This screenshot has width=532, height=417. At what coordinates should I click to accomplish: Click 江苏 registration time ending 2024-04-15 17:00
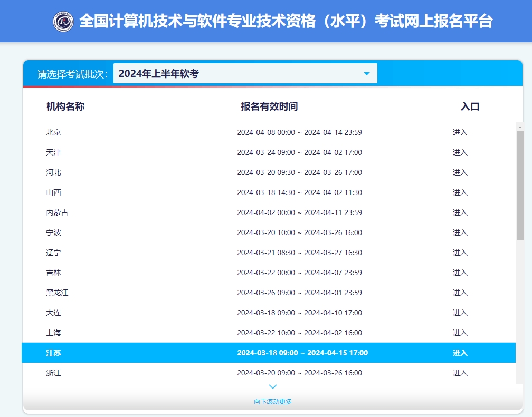pos(302,353)
